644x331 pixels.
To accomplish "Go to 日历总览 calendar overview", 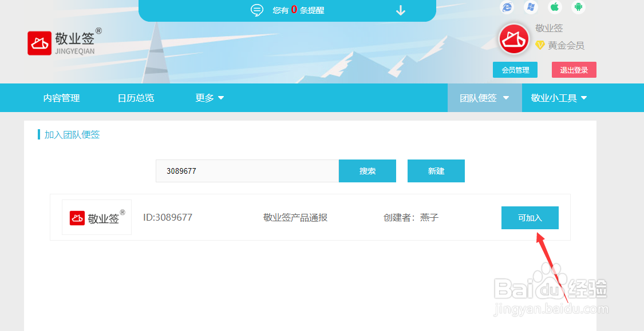I will (136, 98).
